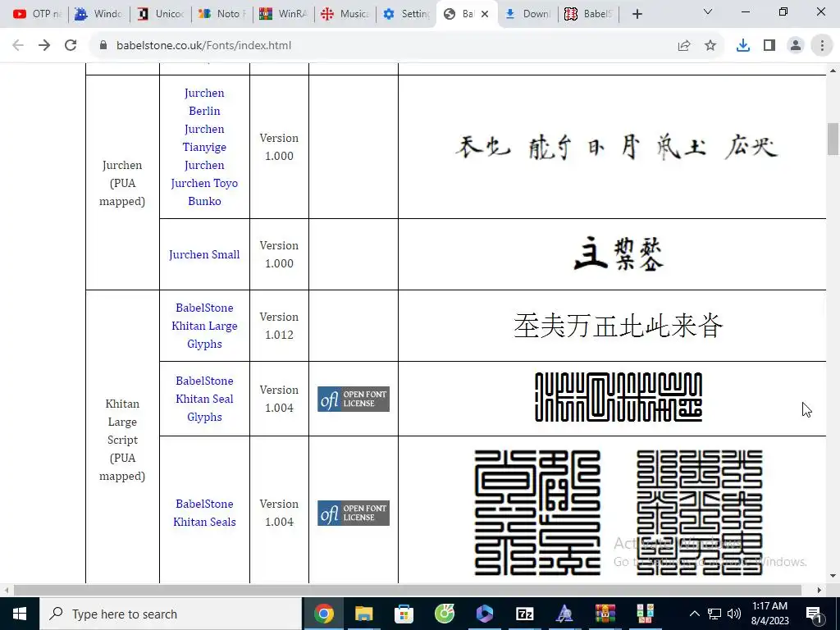Click the Jurchen Small sample image
Image resolution: width=840 pixels, height=630 pixels.
click(619, 254)
